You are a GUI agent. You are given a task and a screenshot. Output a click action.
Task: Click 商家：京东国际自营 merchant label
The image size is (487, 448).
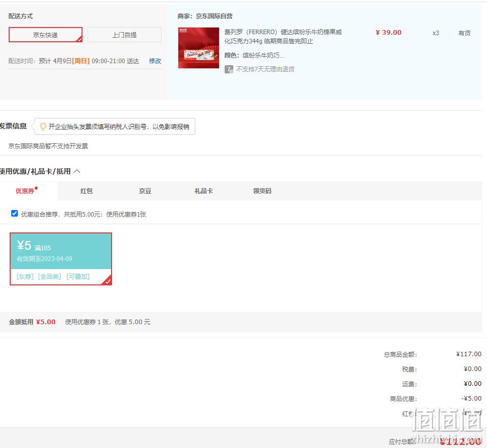pos(205,16)
